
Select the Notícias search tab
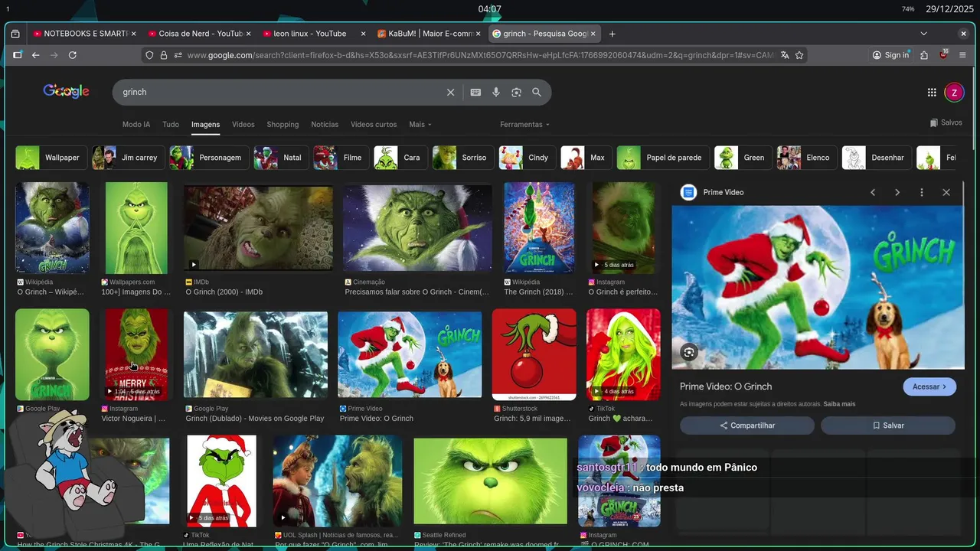pyautogui.click(x=325, y=125)
